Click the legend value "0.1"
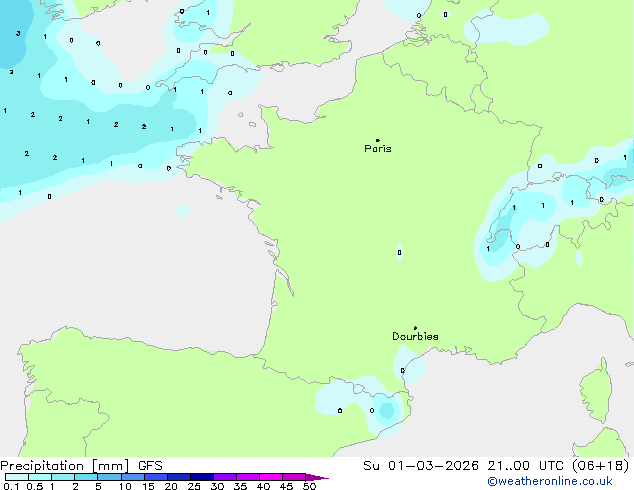Image resolution: width=634 pixels, height=490 pixels. click(x=11, y=486)
